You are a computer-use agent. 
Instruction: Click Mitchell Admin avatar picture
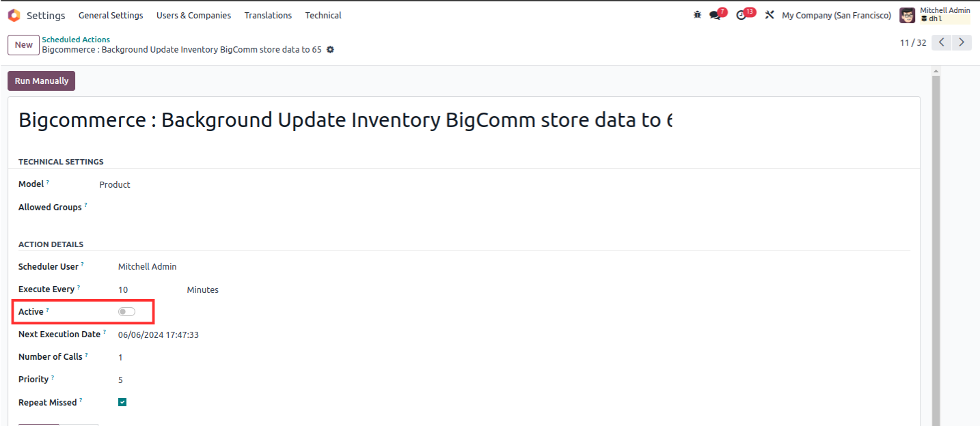(x=907, y=15)
